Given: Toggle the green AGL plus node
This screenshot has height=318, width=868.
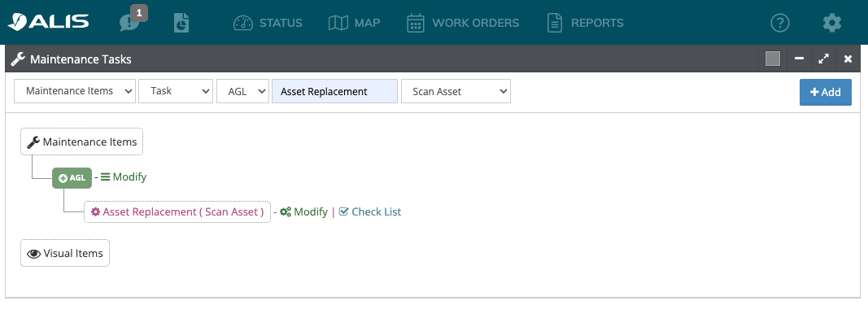Looking at the screenshot, I should tap(72, 177).
